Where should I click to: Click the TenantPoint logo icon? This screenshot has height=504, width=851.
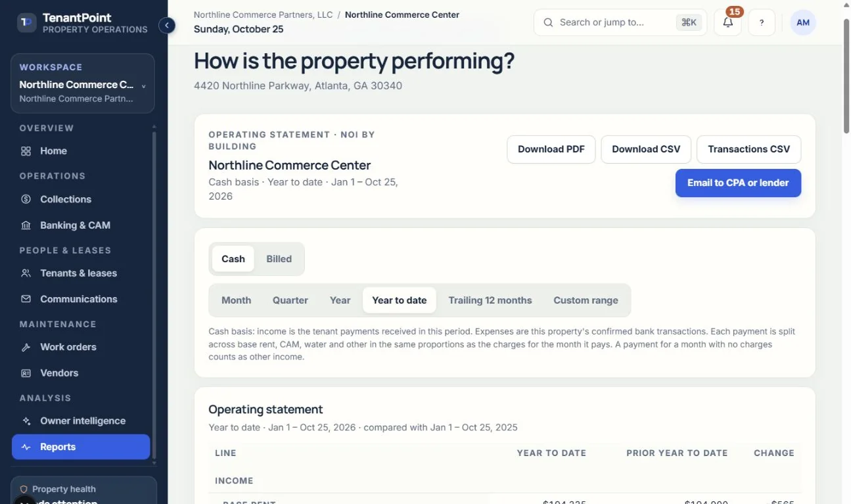26,23
